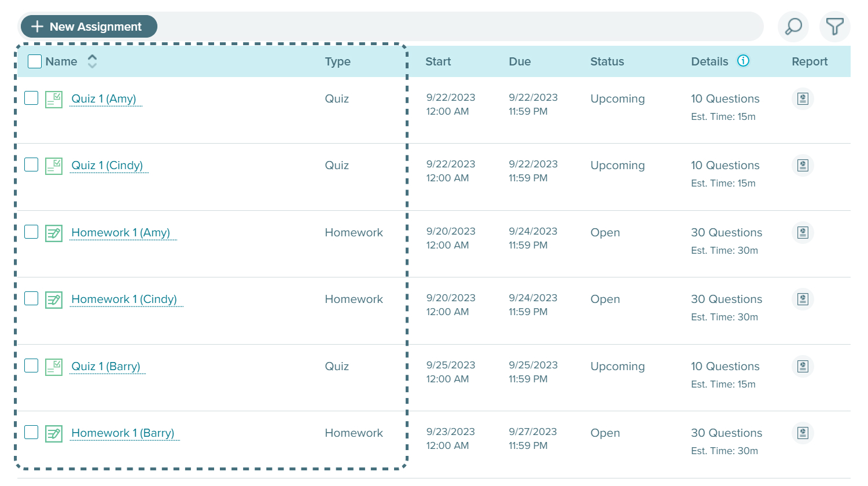Click the 9/25/2023 12:00 AM start date
The image size is (868, 486).
pos(451,372)
